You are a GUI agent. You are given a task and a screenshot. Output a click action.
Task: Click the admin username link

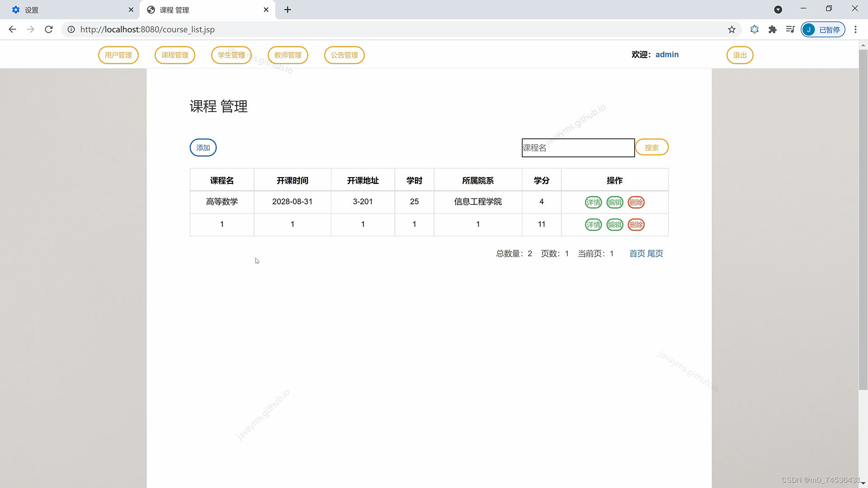click(x=667, y=54)
